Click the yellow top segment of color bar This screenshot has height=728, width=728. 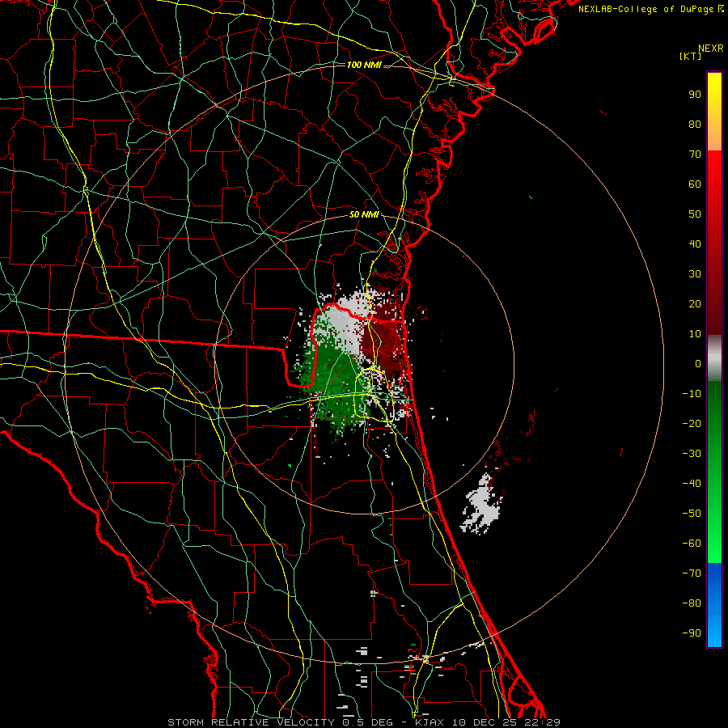(x=714, y=112)
